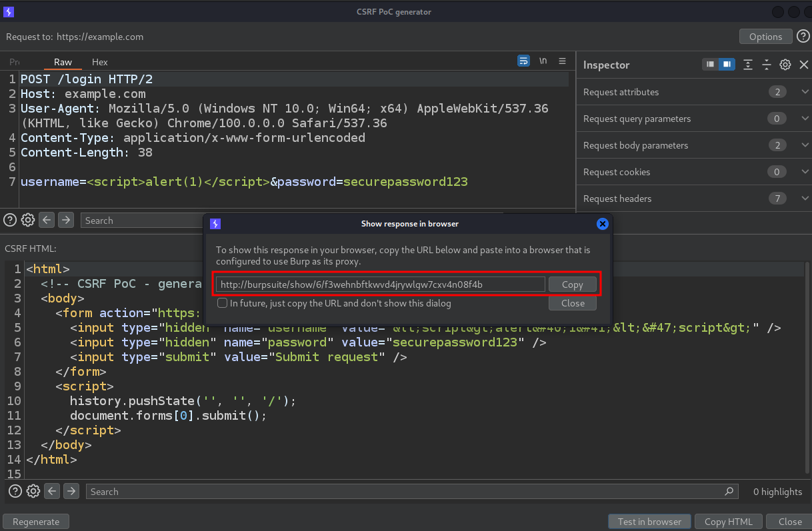Go to next match in CSRF HTML search

(71, 491)
